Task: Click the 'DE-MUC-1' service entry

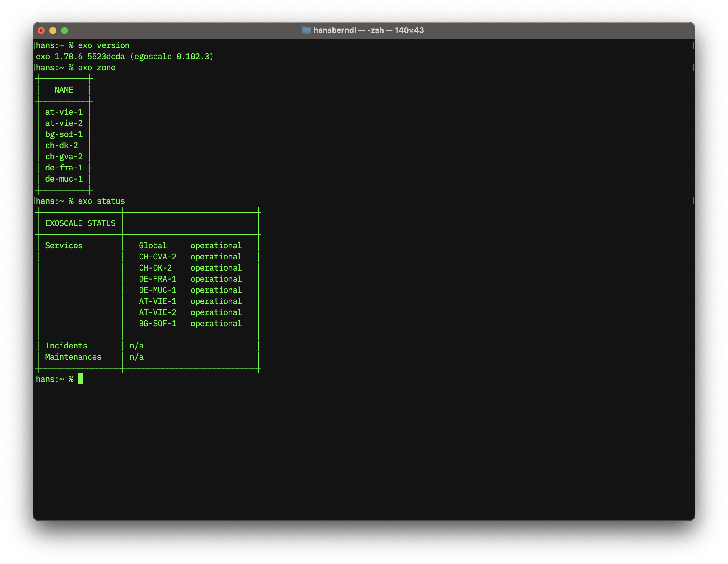Action: (158, 290)
